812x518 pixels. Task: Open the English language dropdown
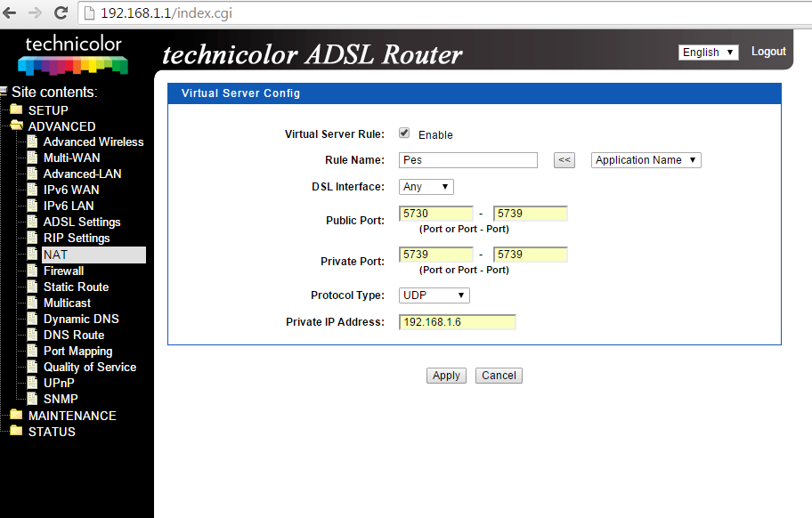click(x=708, y=53)
